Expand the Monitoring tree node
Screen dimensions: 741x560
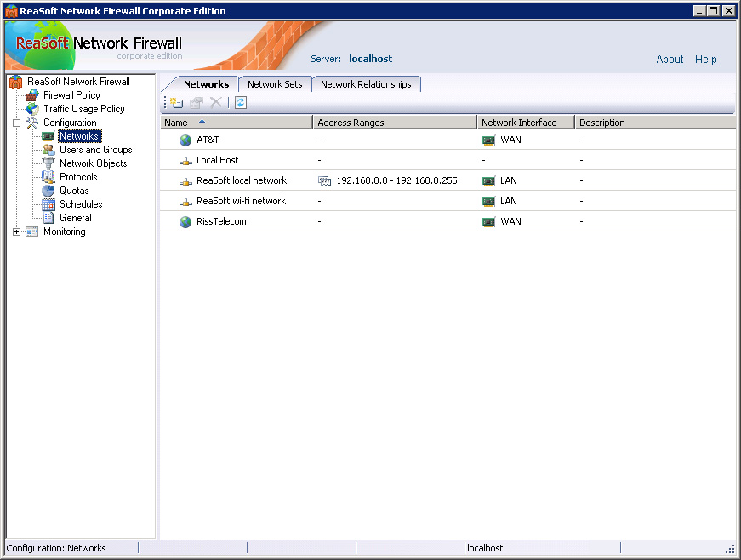coord(16,231)
